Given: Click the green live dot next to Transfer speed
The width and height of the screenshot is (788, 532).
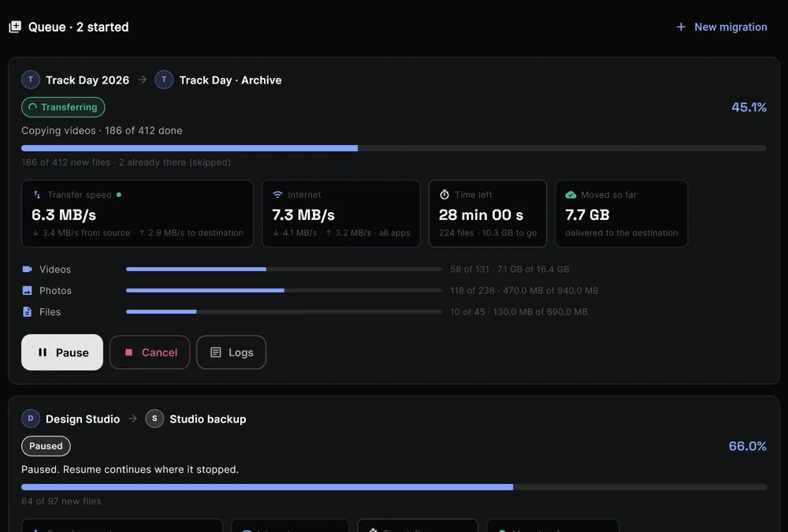Looking at the screenshot, I should (x=119, y=195).
